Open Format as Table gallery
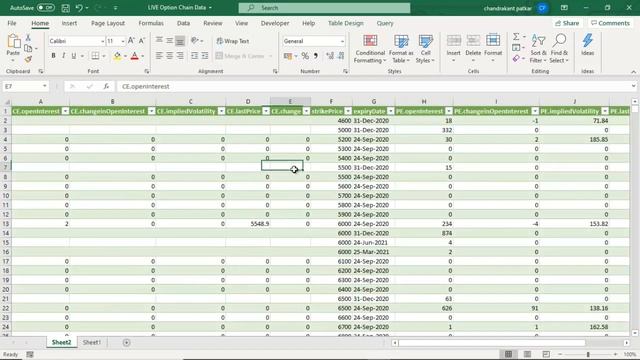Image resolution: width=640 pixels, height=360 pixels. click(401, 49)
